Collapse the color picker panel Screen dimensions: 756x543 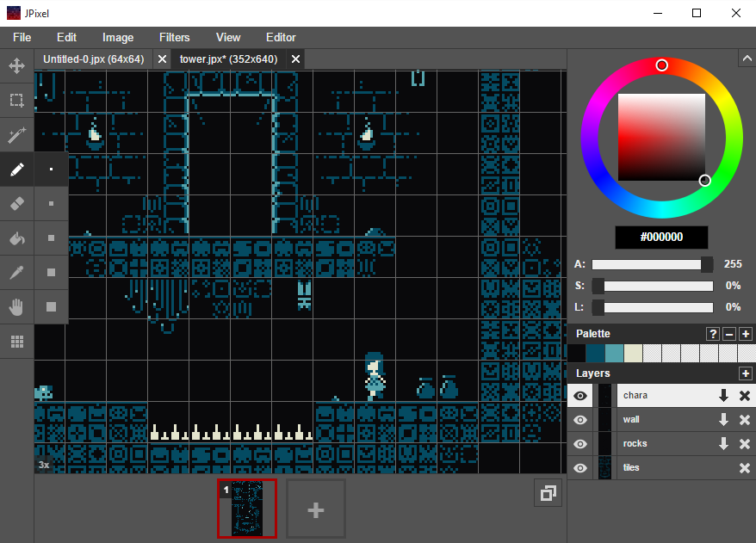[x=746, y=59]
